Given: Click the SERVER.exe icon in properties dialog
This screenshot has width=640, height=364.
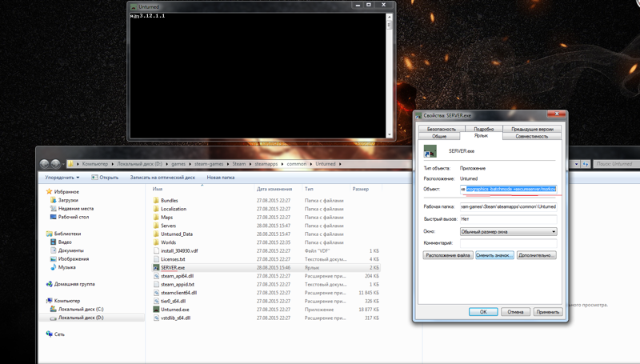Looking at the screenshot, I should click(430, 151).
